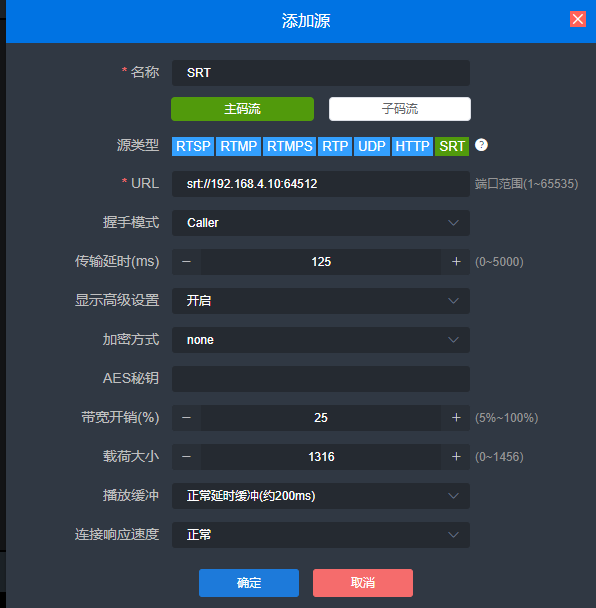Click the 取消 cancel button
This screenshot has height=608, width=596.
(363, 583)
